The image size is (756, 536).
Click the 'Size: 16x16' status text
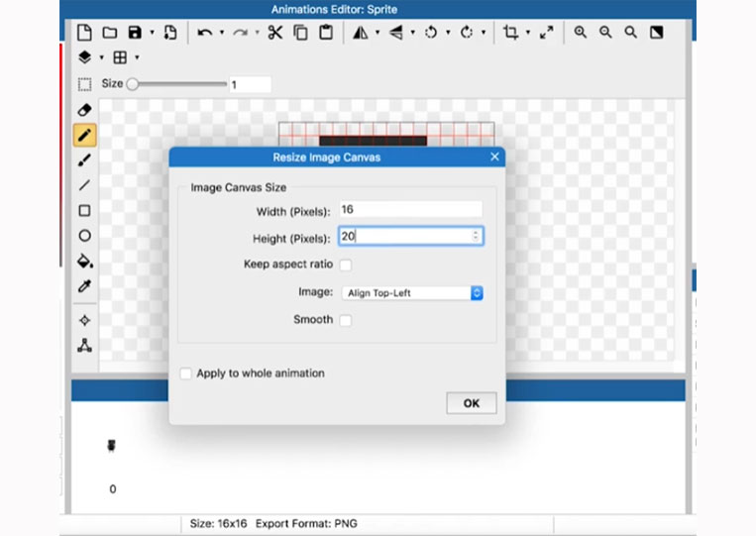click(x=218, y=523)
